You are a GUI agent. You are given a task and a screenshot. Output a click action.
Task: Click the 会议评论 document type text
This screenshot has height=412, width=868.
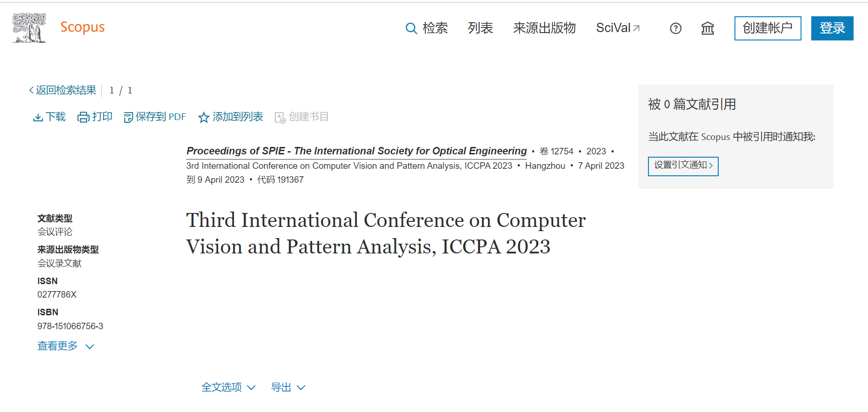click(x=55, y=232)
